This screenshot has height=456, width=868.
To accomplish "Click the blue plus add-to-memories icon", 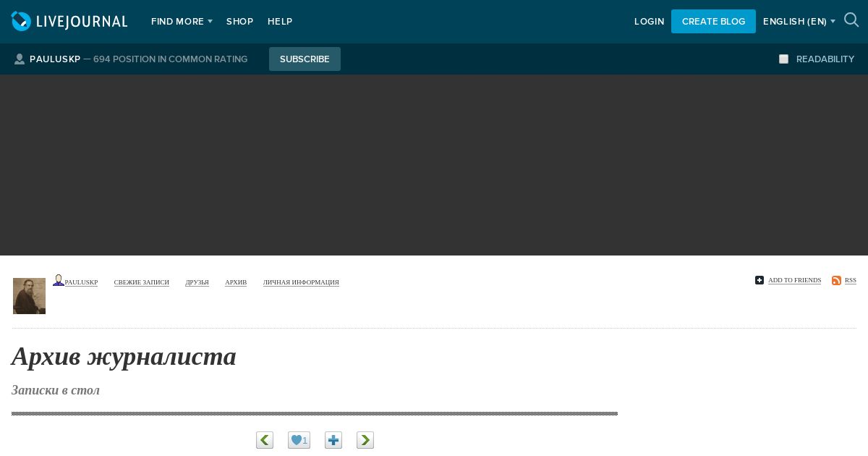I will (333, 440).
